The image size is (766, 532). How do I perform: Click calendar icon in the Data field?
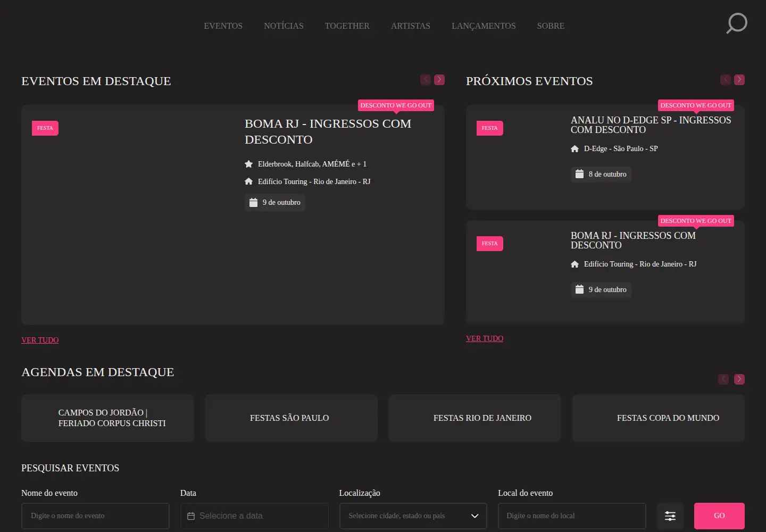(191, 516)
